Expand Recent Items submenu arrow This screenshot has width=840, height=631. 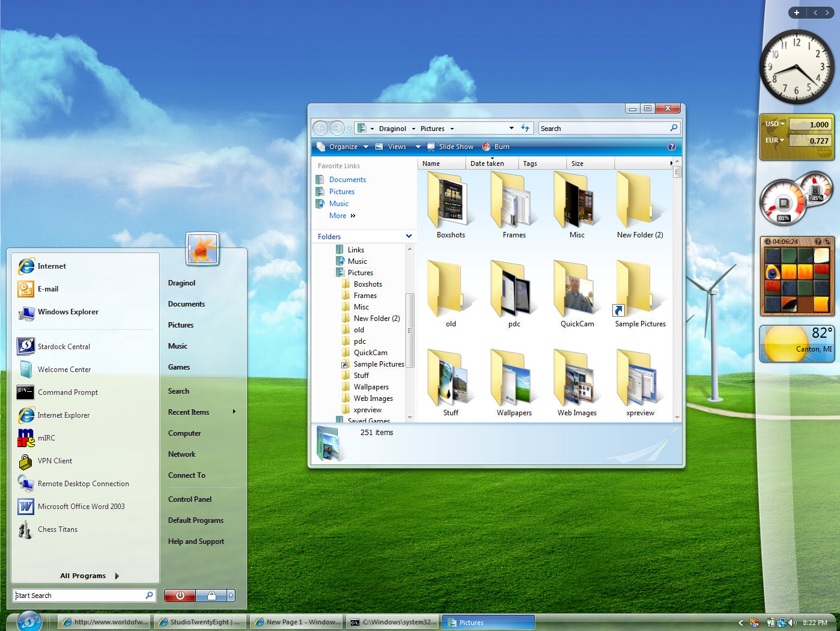point(234,412)
